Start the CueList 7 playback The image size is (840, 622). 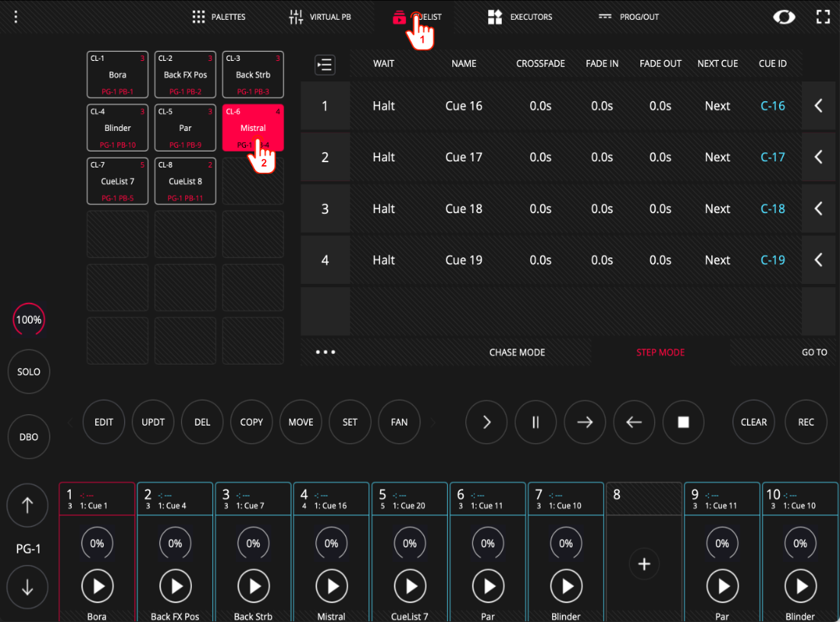pos(410,586)
